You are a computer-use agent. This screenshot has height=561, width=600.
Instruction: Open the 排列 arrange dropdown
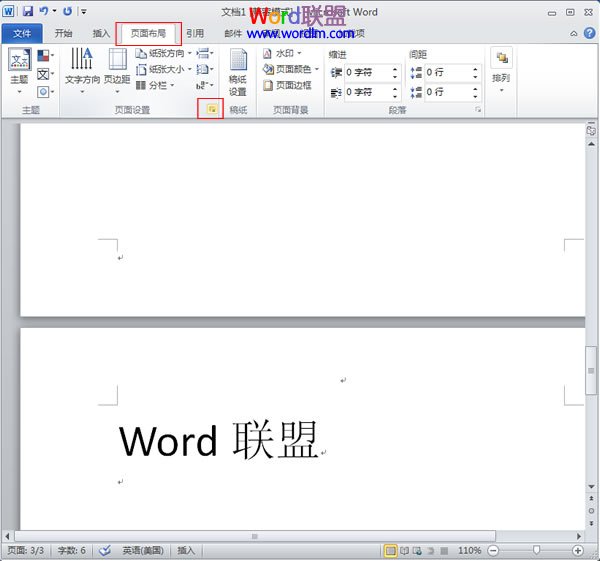pos(501,71)
